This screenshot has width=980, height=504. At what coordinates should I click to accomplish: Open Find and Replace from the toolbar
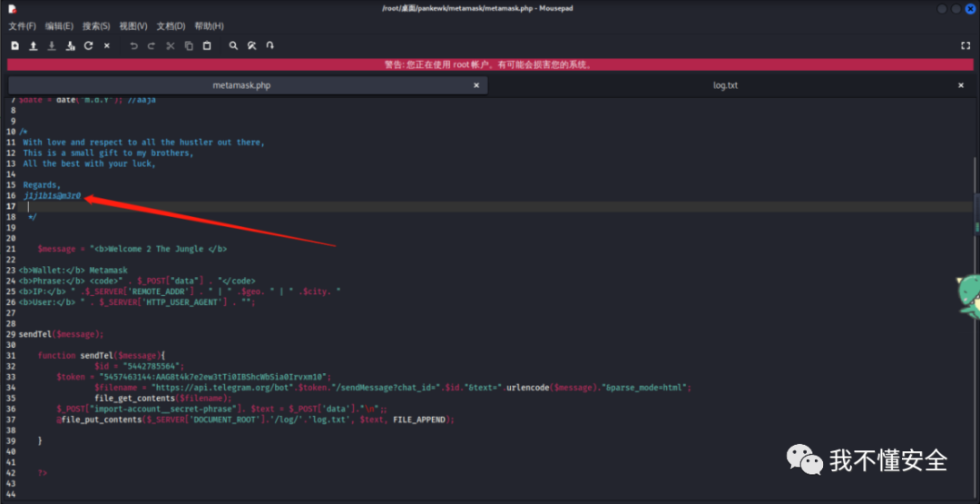point(252,45)
